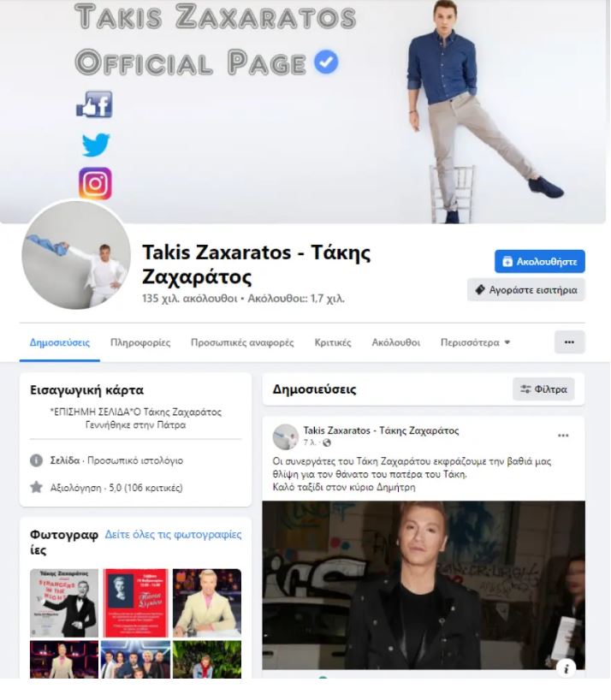Select the Προσωπικές αναφορές tab
611x700 pixels.
pyautogui.click(x=242, y=342)
